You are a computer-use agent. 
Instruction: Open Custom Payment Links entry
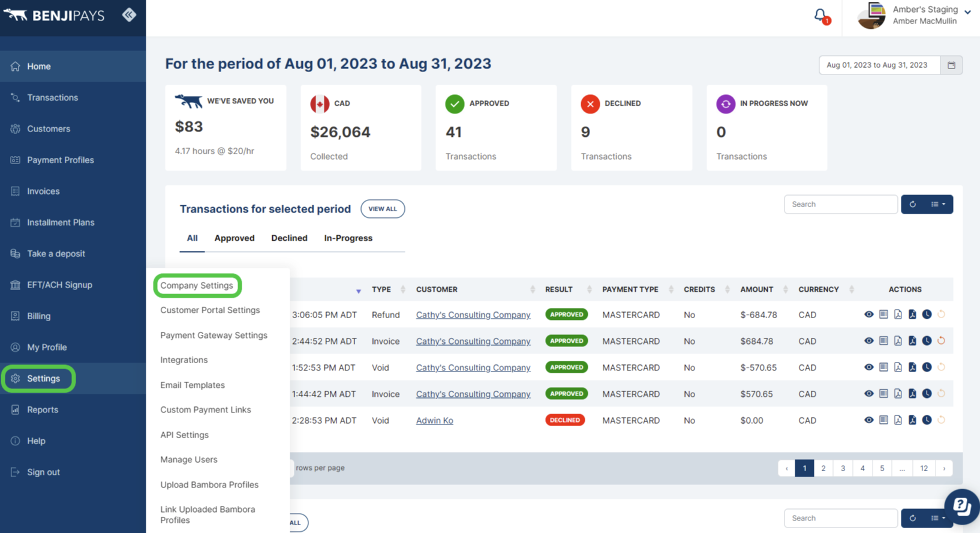[x=206, y=409]
